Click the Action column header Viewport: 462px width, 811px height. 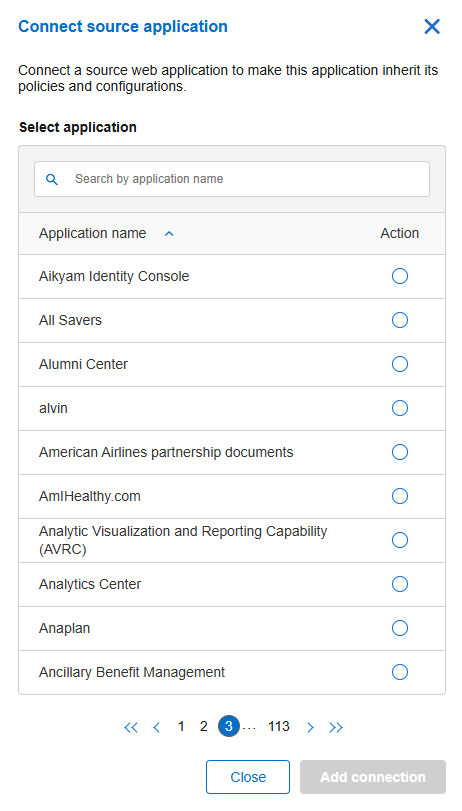[399, 233]
